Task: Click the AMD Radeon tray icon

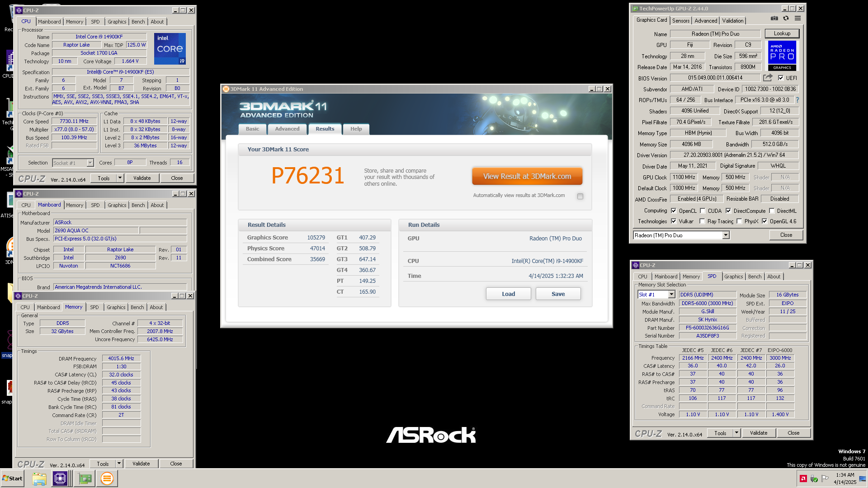Action: click(x=803, y=479)
